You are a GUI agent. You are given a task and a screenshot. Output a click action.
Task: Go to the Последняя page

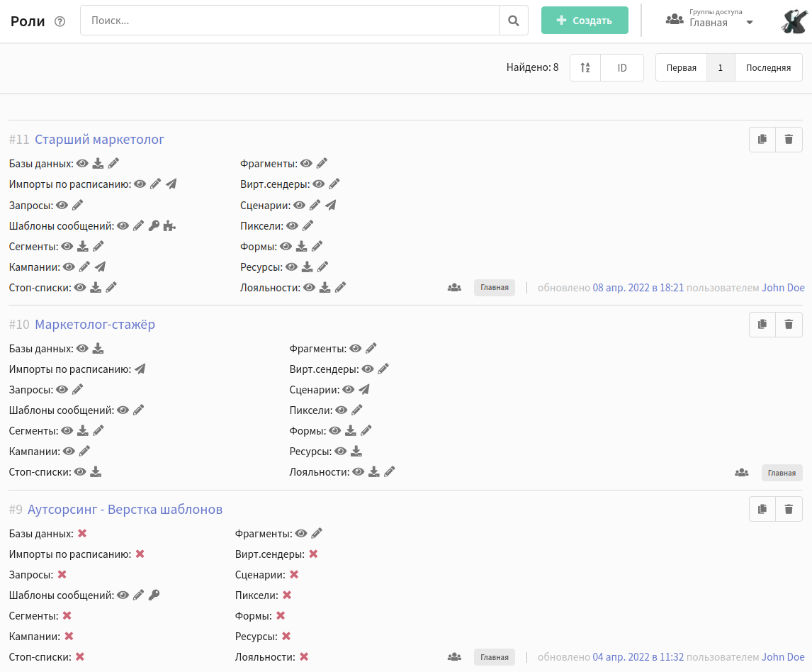click(x=768, y=68)
